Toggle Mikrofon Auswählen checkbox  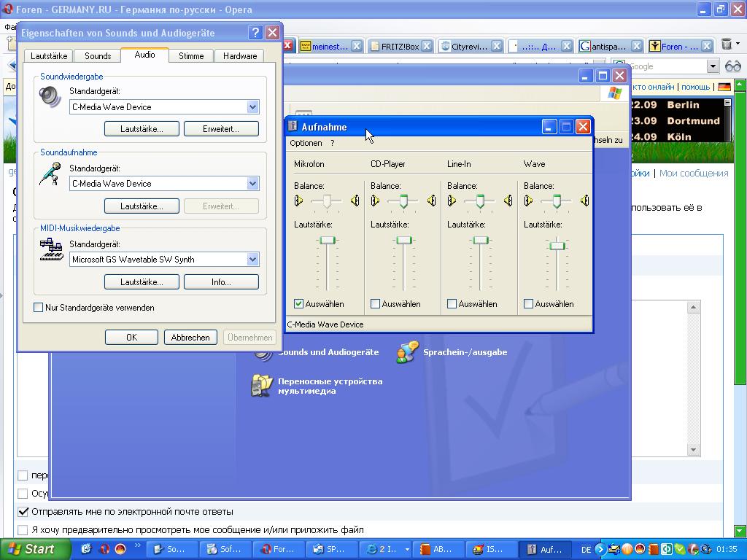click(298, 304)
